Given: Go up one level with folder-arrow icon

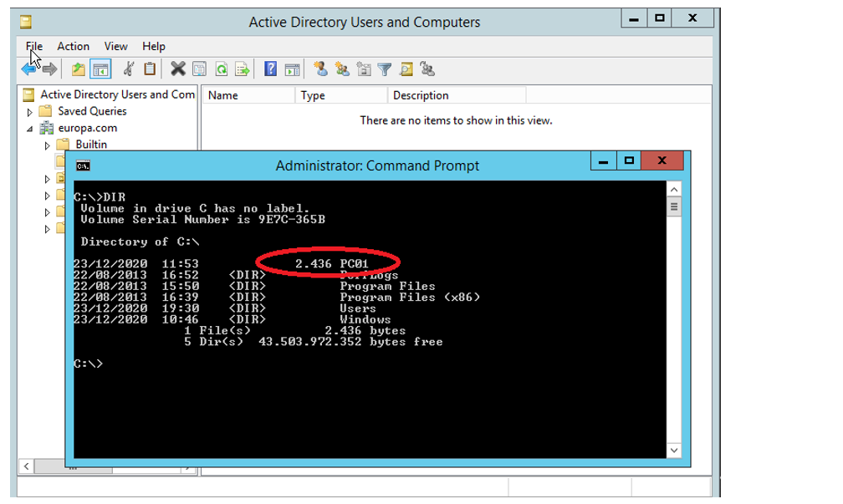Looking at the screenshot, I should click(79, 69).
